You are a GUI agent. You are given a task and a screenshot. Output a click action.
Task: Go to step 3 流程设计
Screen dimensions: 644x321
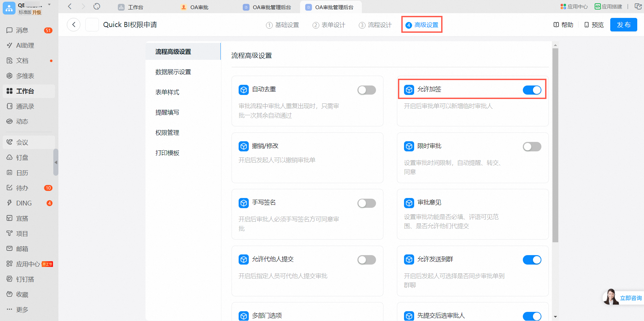pyautogui.click(x=375, y=25)
